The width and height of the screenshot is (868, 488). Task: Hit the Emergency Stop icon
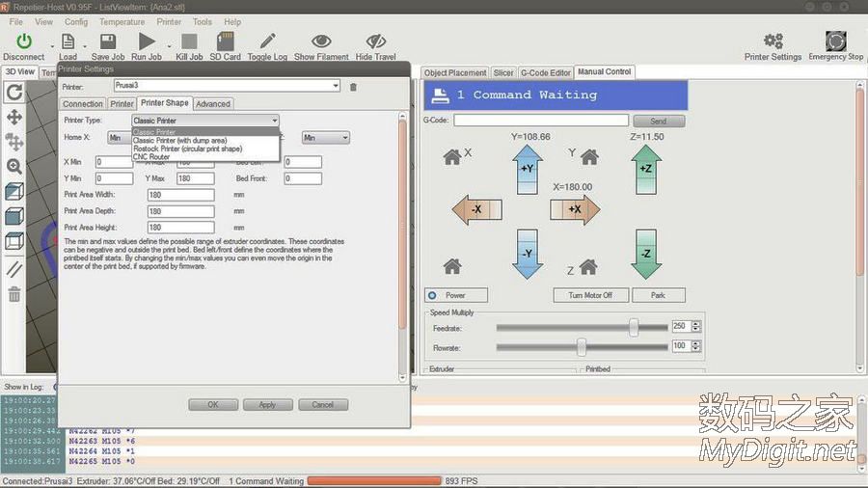coord(835,41)
